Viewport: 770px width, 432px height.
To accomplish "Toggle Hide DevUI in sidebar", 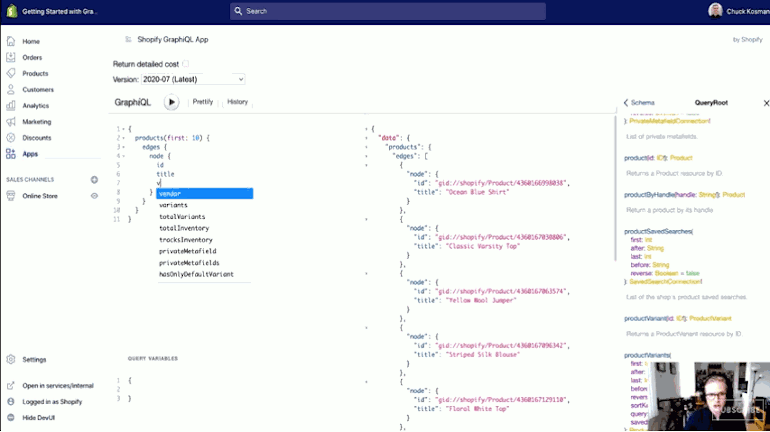I will click(x=40, y=416).
